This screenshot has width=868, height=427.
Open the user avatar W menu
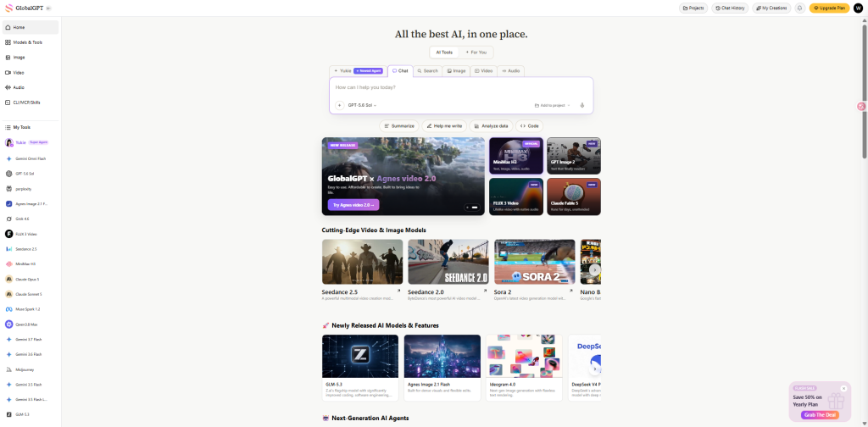(858, 8)
